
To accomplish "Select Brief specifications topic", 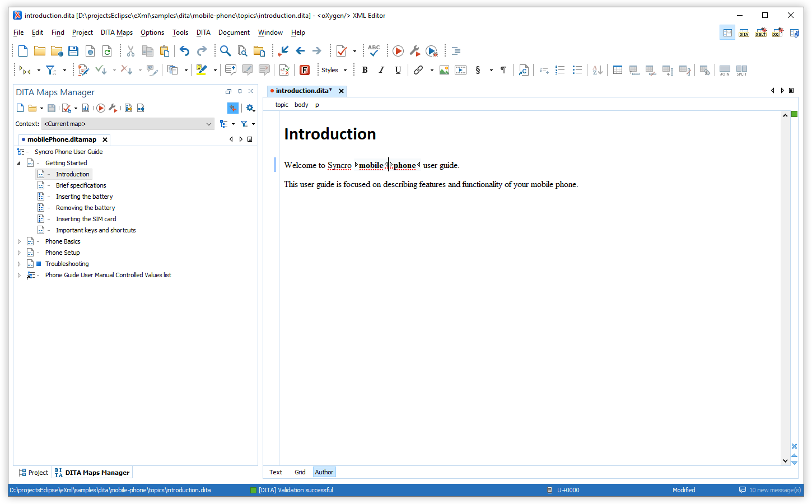I will [x=81, y=185].
